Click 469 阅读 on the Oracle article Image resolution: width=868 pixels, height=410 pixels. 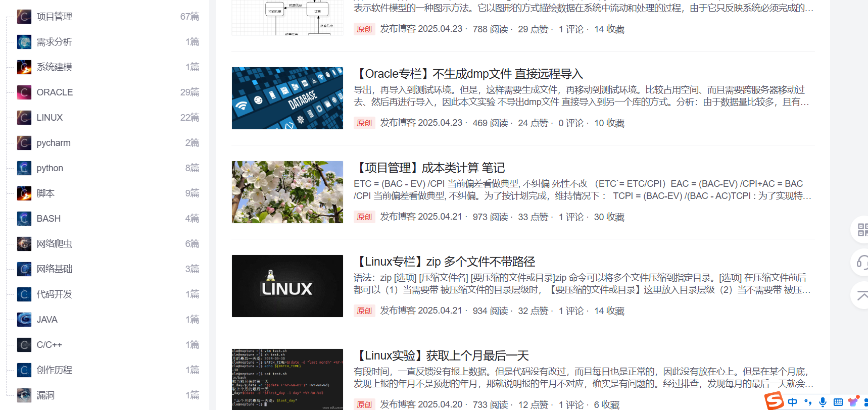click(491, 123)
